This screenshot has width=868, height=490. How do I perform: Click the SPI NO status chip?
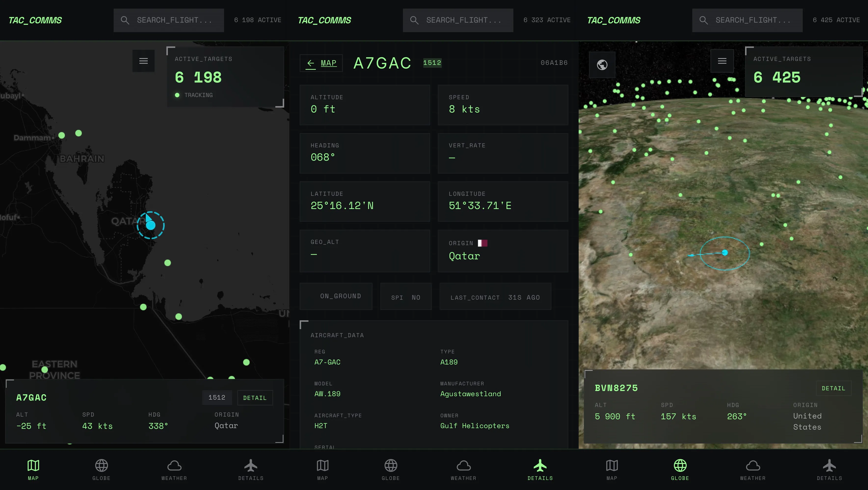tap(406, 296)
